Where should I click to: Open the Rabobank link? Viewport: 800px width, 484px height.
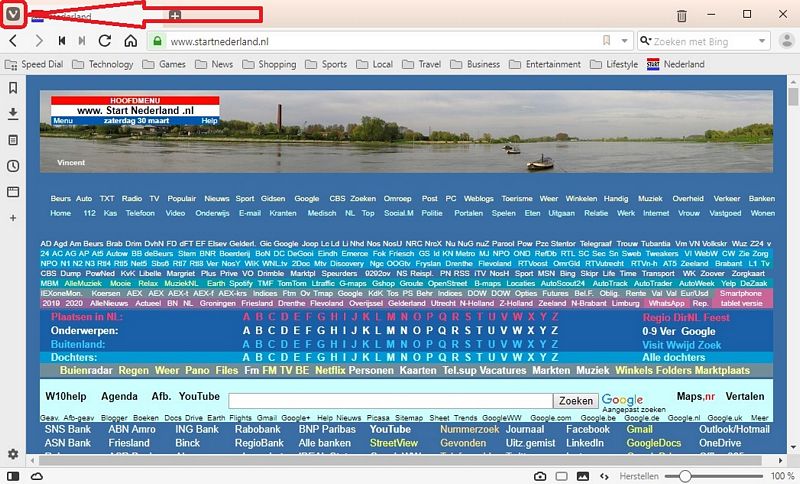(258, 429)
